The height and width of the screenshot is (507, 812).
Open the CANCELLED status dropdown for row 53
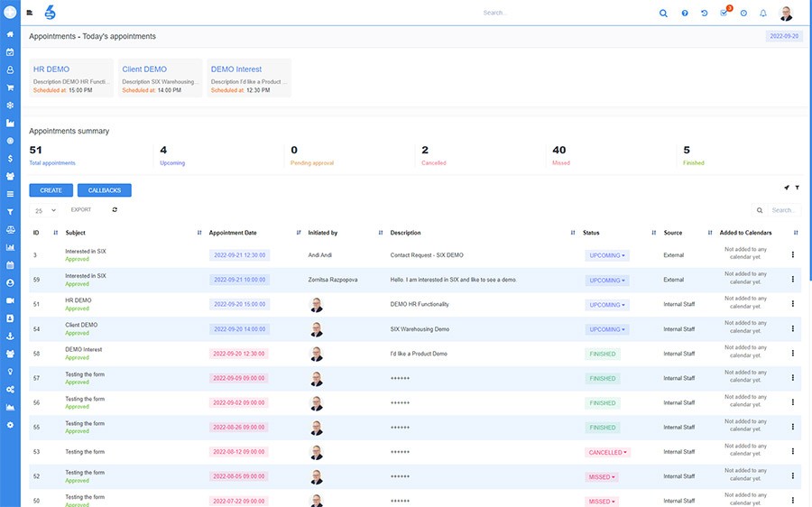[607, 453]
